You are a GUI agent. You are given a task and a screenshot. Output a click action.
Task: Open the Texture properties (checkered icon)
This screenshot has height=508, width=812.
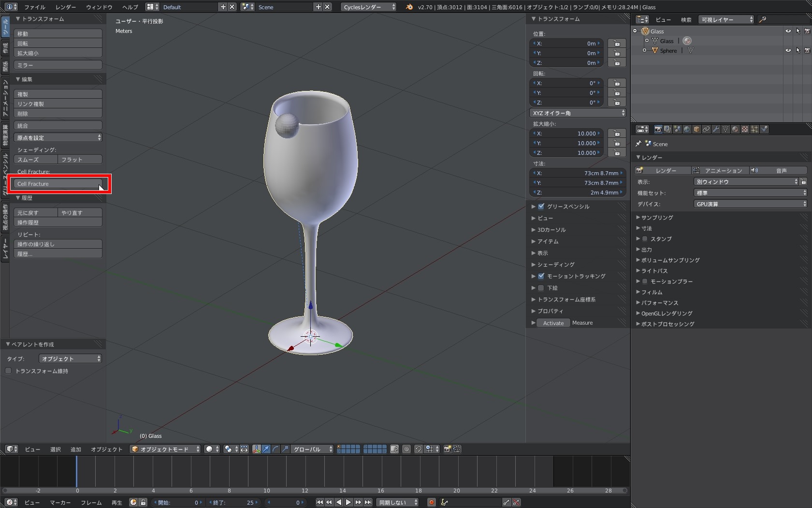tap(745, 129)
